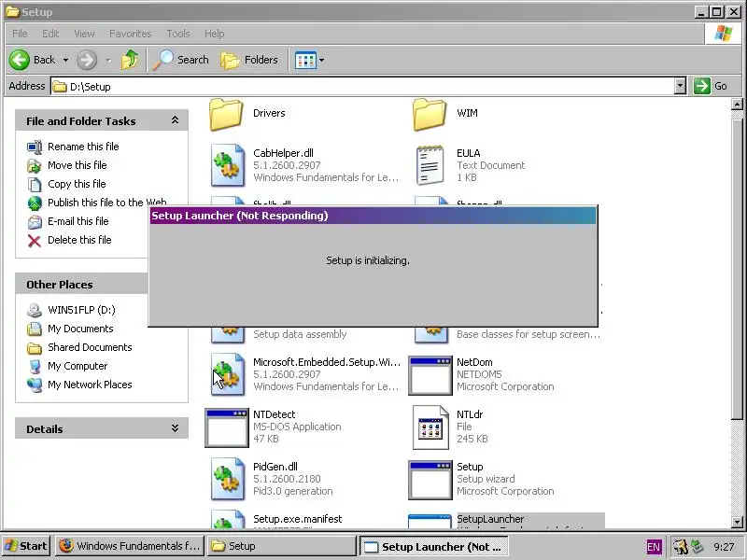The height and width of the screenshot is (560, 747).
Task: Click the vertical scrollbar down arrow
Action: tap(737, 522)
